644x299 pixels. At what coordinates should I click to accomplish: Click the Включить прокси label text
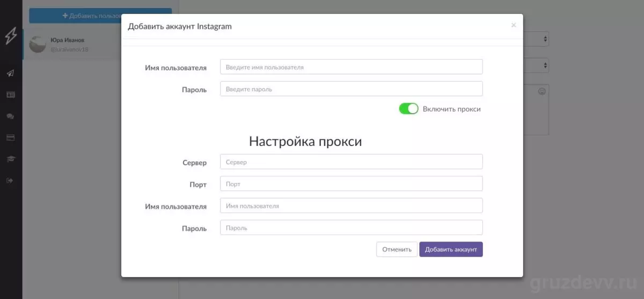click(x=452, y=109)
